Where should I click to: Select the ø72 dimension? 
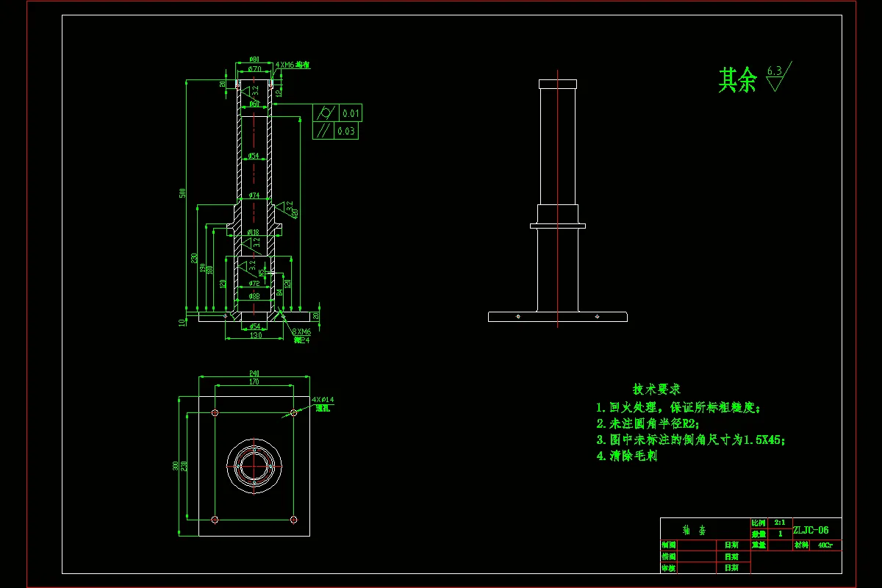tap(254, 283)
